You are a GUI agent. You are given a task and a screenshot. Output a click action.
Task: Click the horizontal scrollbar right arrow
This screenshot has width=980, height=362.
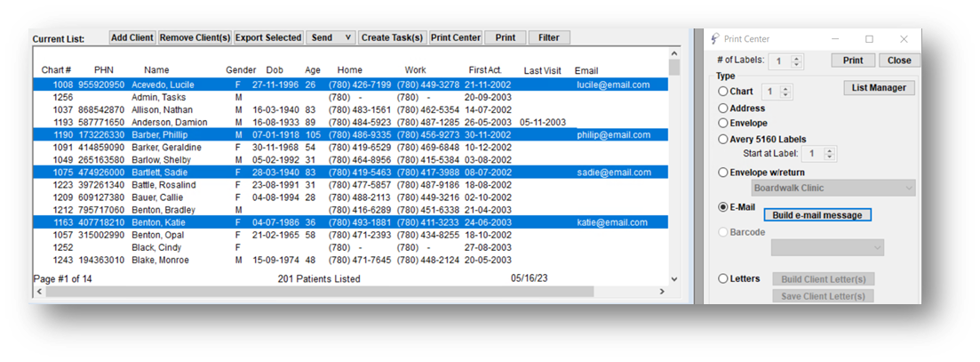(x=663, y=292)
